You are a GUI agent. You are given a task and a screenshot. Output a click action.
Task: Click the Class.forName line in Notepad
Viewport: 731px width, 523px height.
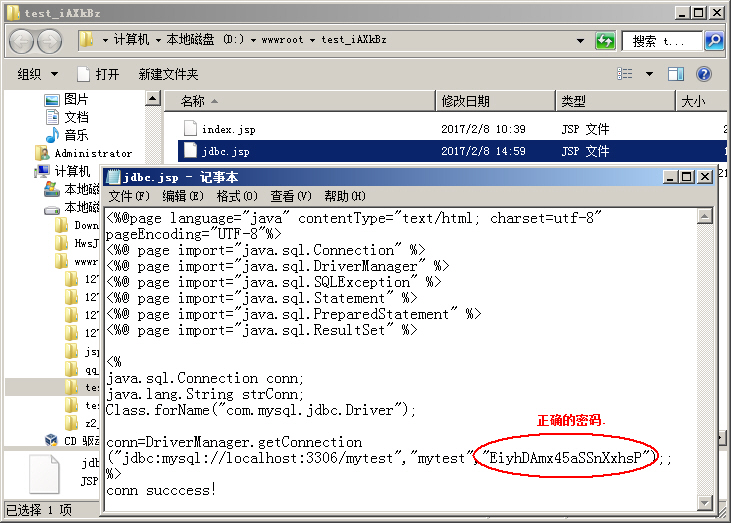[260, 410]
